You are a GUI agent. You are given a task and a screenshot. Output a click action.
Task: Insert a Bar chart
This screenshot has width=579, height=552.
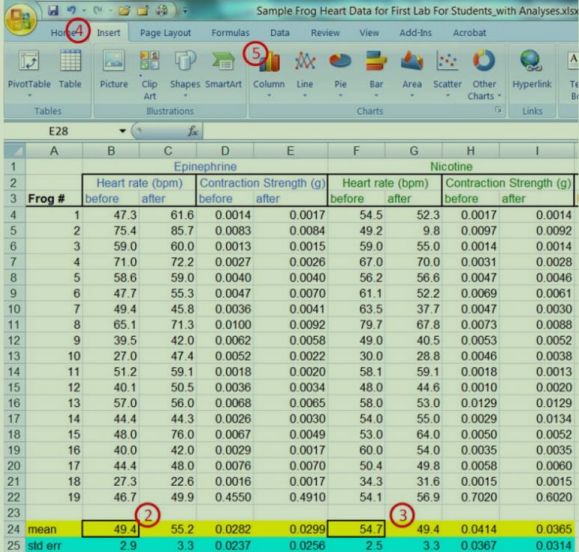[376, 74]
